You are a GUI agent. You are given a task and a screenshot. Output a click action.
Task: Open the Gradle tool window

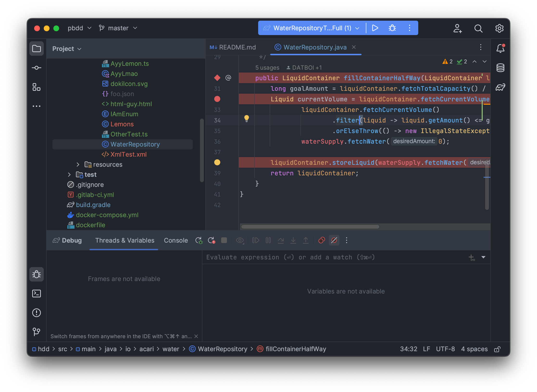[x=500, y=87]
